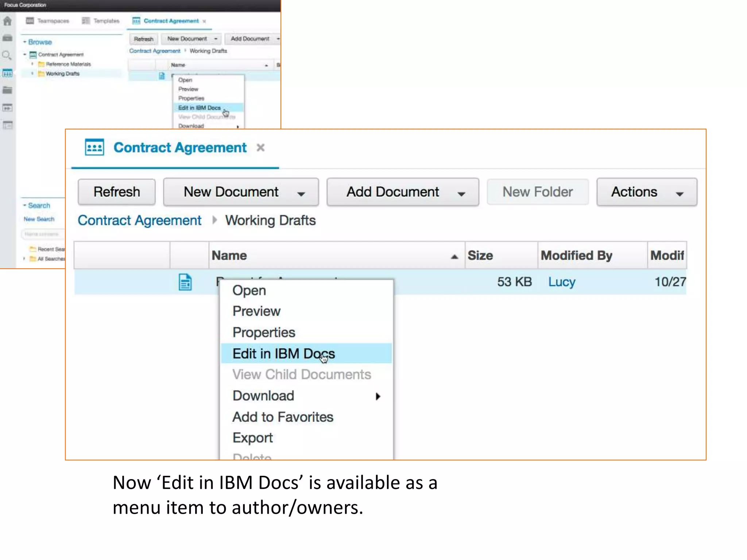The image size is (747, 560).
Task: Click the home icon in the small window sidebar
Action: [7, 21]
